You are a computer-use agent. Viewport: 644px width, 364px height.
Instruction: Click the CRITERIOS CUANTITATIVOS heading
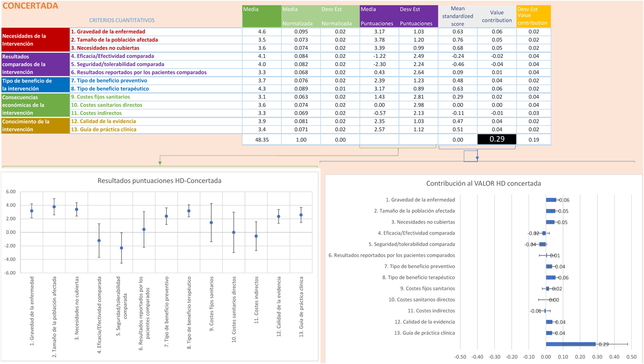pos(122,20)
